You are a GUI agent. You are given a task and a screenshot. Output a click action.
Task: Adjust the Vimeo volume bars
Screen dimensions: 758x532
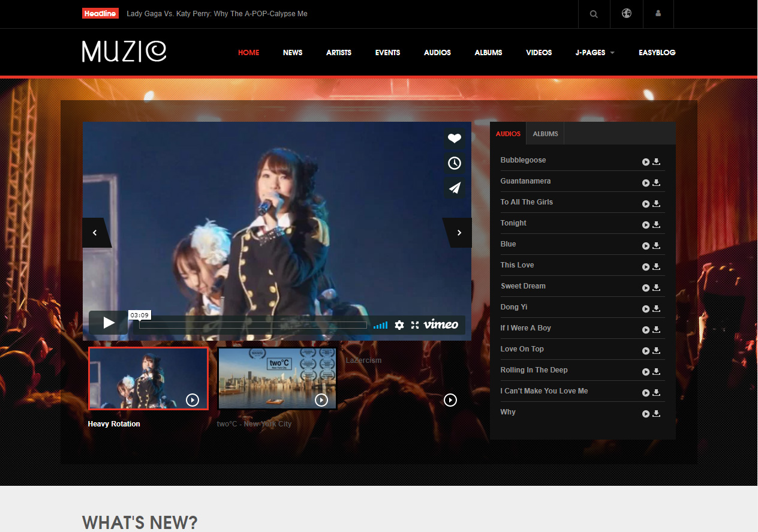[380, 325]
